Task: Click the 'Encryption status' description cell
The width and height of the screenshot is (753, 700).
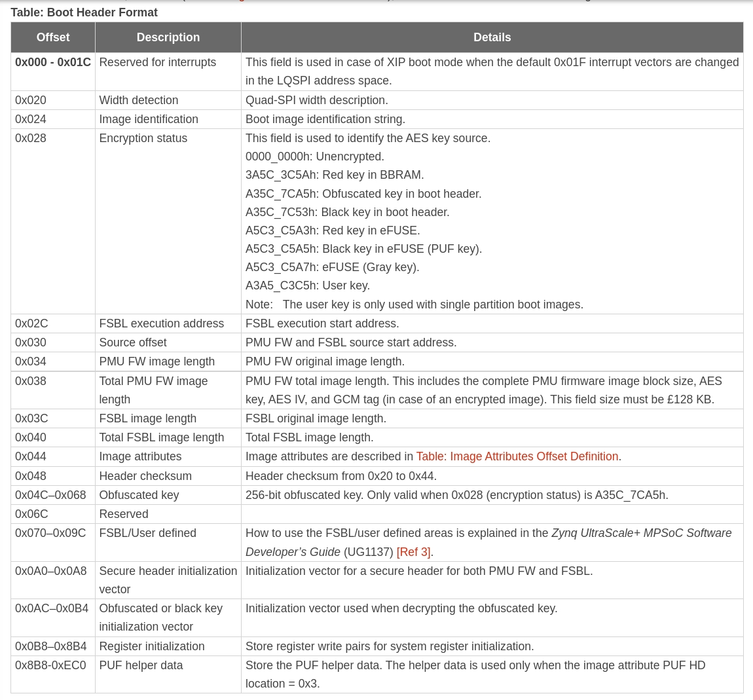Action: tap(143, 138)
